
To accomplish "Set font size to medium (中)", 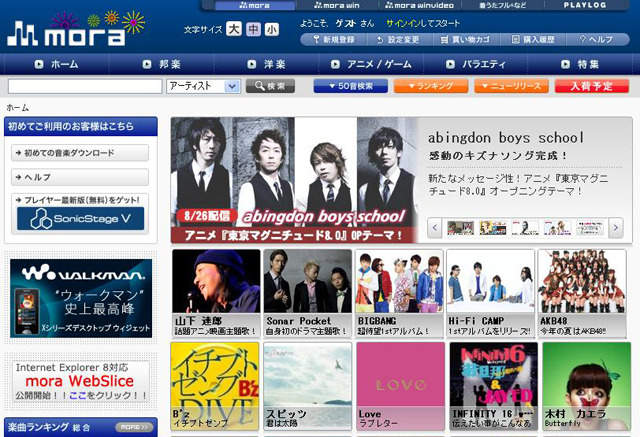I will pyautogui.click(x=253, y=29).
